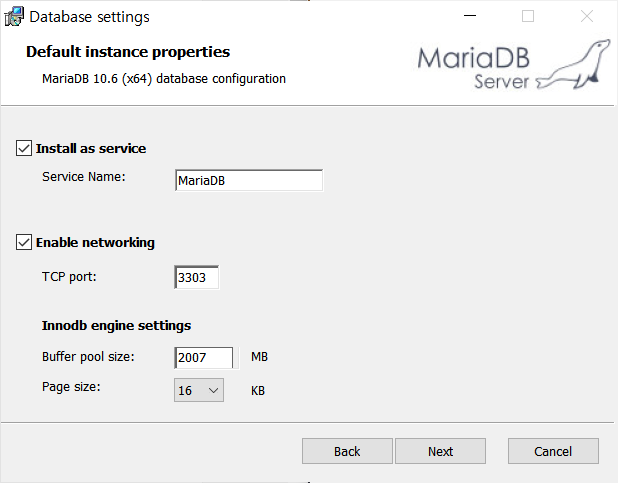The image size is (618, 483).
Task: Click the installer icon in title bar
Action: [x=14, y=17]
